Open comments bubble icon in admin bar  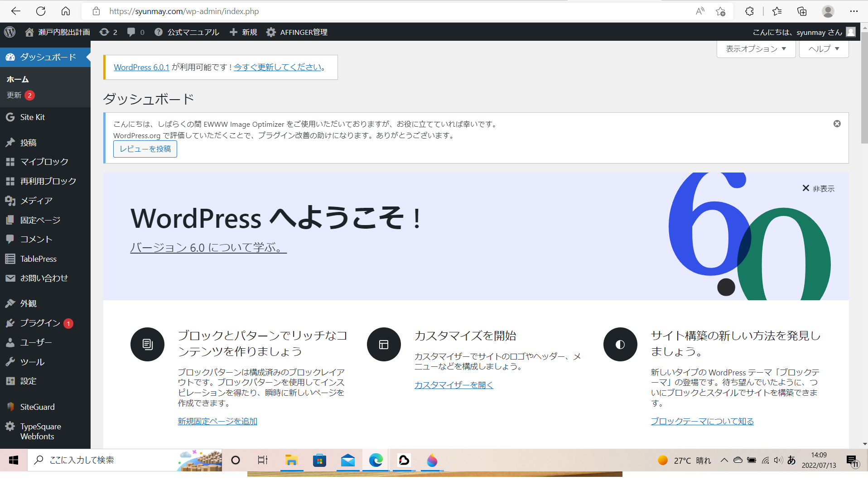pyautogui.click(x=135, y=32)
